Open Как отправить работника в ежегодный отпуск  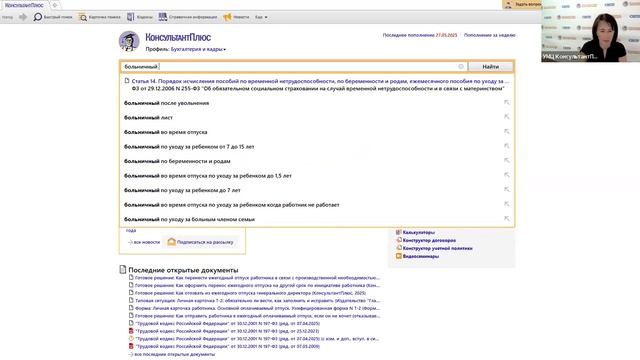pos(257,316)
